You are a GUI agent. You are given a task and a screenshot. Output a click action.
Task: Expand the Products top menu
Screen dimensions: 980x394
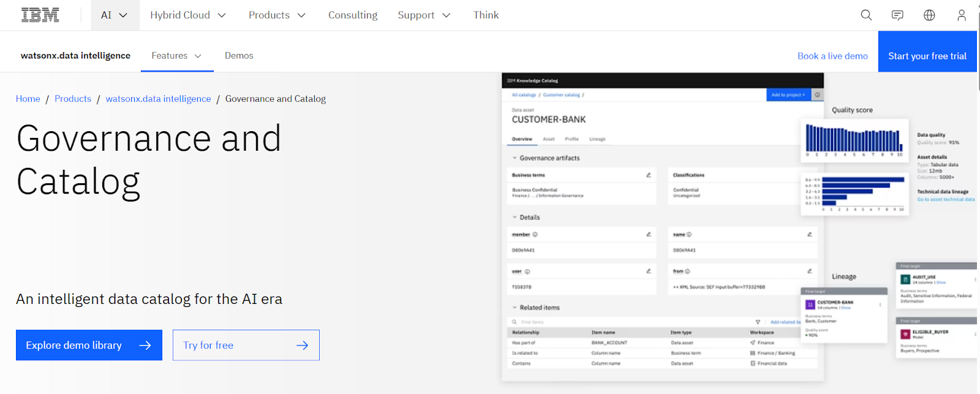pos(277,15)
